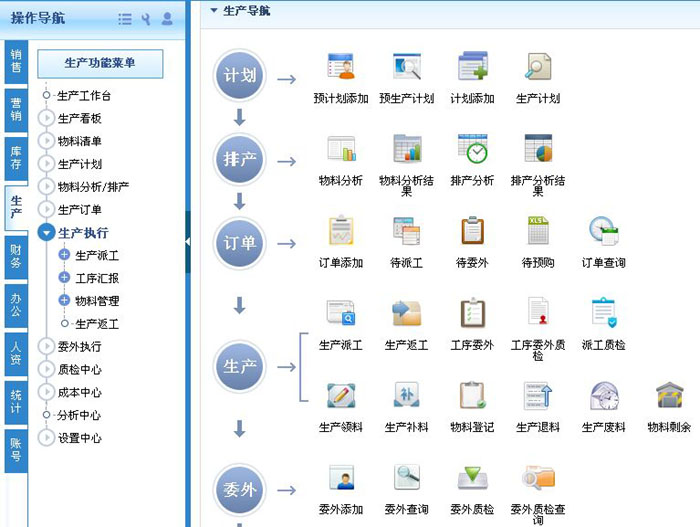Expand the 生产看板 tree node
Image resolution: width=700 pixels, height=527 pixels.
[46, 118]
